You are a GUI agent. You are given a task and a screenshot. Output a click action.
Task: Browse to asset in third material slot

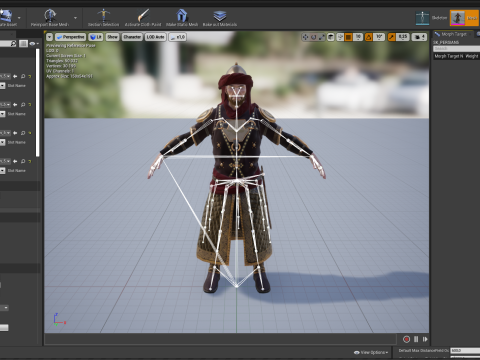tap(23, 133)
